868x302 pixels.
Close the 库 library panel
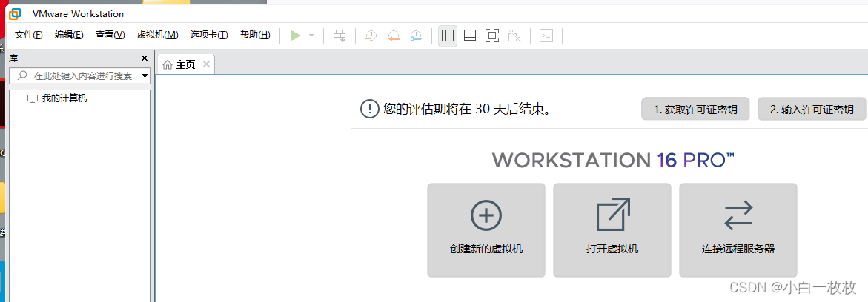point(145,58)
